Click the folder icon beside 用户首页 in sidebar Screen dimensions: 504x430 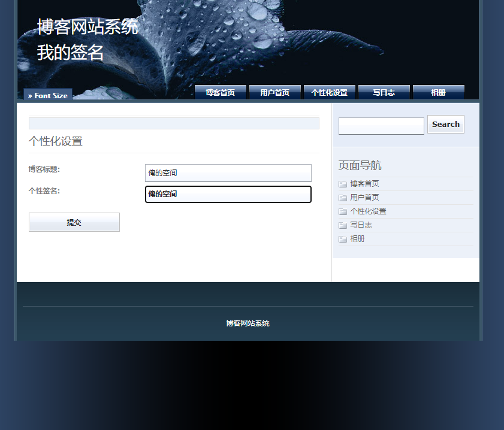click(x=342, y=197)
